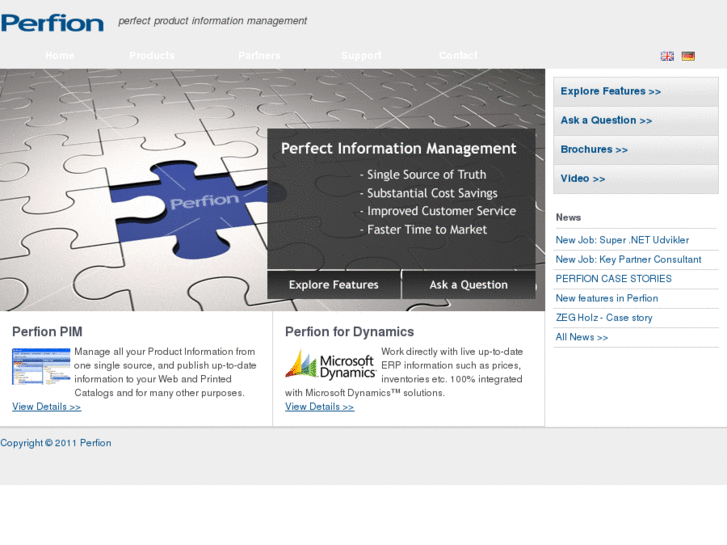The image size is (727, 545).
Task: Click Ask a Question >> in the sidebar
Action: (x=636, y=121)
